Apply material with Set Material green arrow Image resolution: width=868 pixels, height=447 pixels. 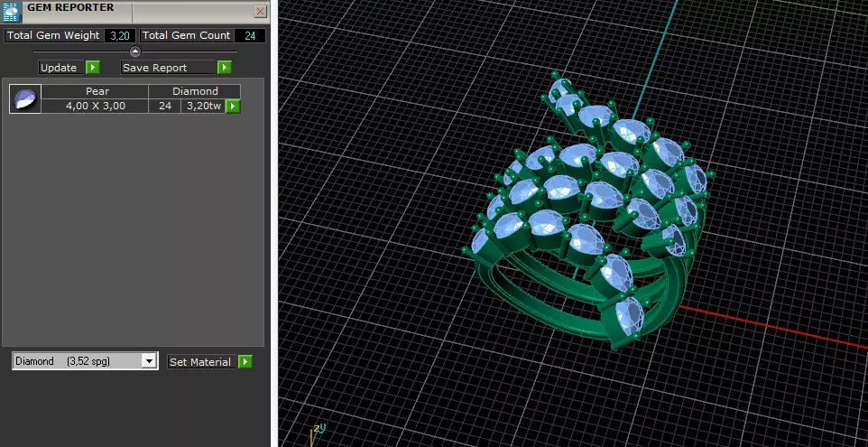click(x=245, y=362)
